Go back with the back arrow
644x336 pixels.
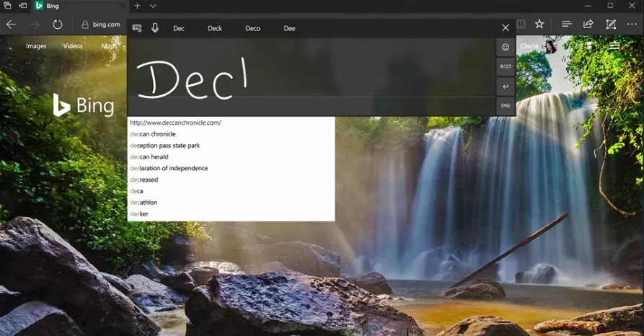tap(11, 25)
